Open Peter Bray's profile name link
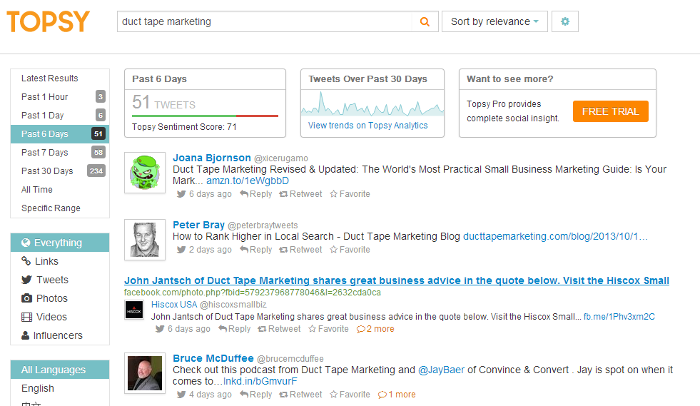 click(199, 225)
